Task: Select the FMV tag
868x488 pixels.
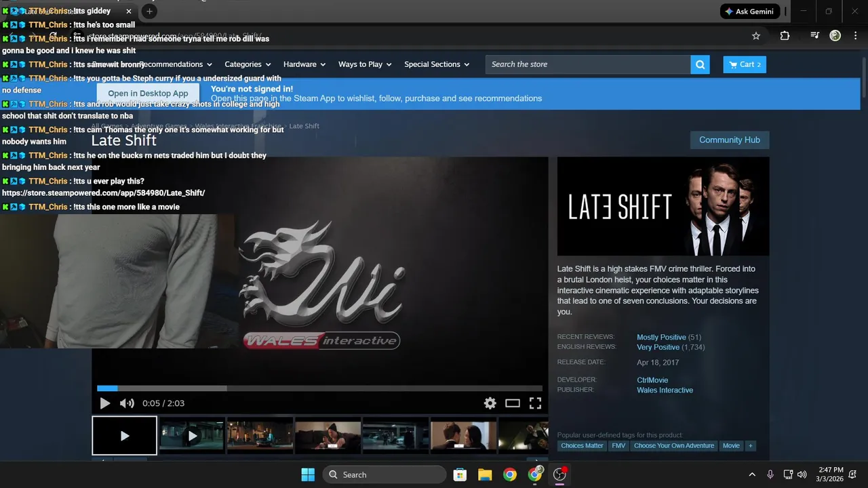Action: (618, 445)
